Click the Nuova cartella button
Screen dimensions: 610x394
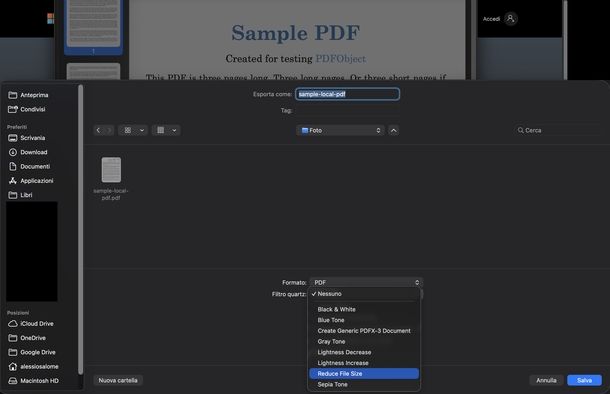(118, 380)
